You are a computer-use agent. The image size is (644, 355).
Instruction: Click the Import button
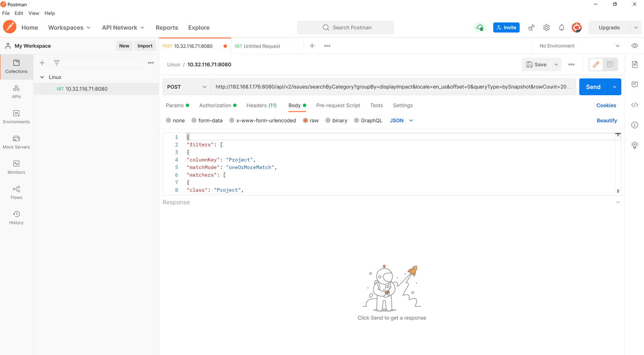(x=145, y=46)
